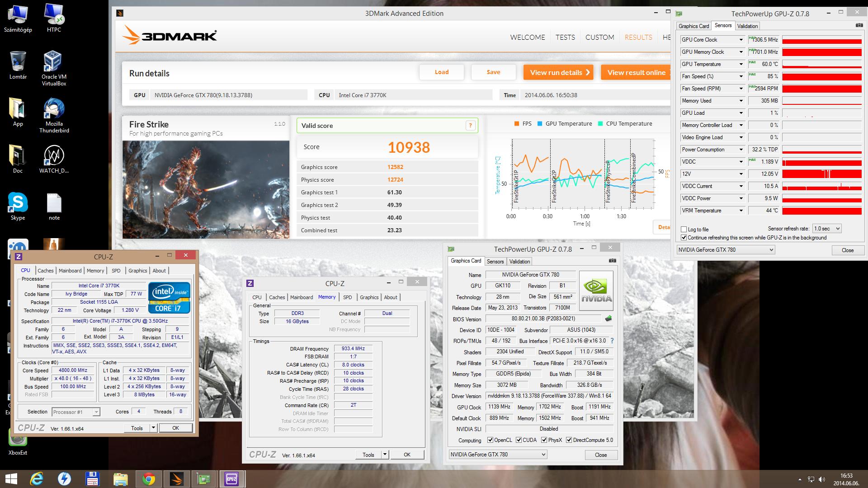Screen dimensions: 868x488
Task: Open the volume control in the system tray
Action: tap(822, 479)
